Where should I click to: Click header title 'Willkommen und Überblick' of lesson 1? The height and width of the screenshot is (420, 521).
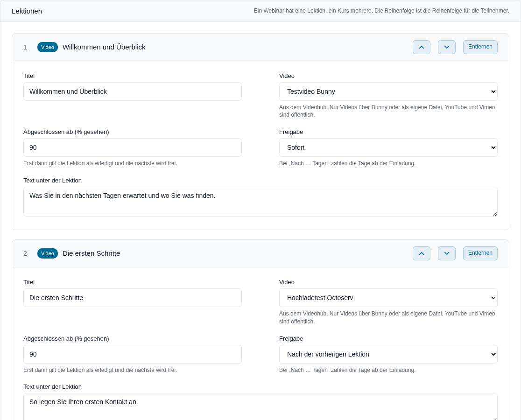click(x=104, y=47)
